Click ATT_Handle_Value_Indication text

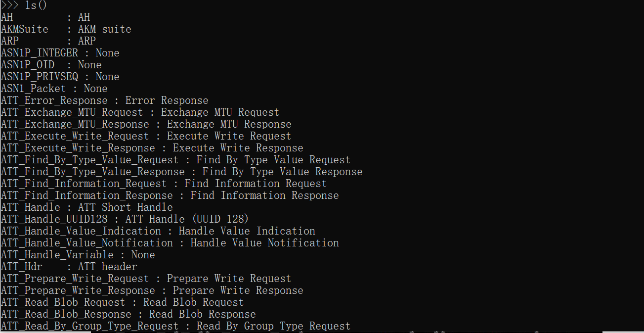(x=81, y=231)
